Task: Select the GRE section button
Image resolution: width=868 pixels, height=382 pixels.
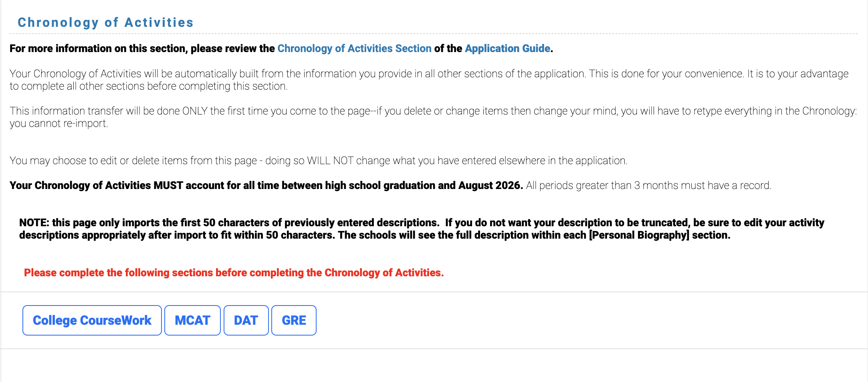Action: (x=293, y=320)
